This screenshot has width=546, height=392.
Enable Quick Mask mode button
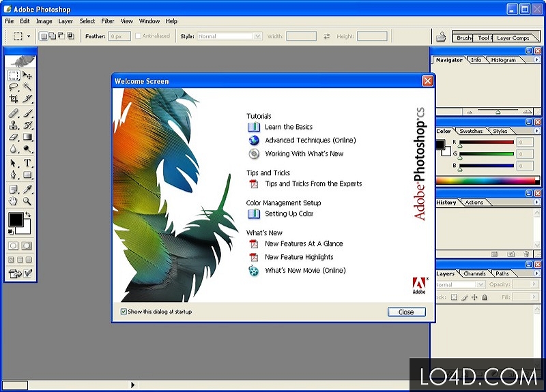point(27,245)
